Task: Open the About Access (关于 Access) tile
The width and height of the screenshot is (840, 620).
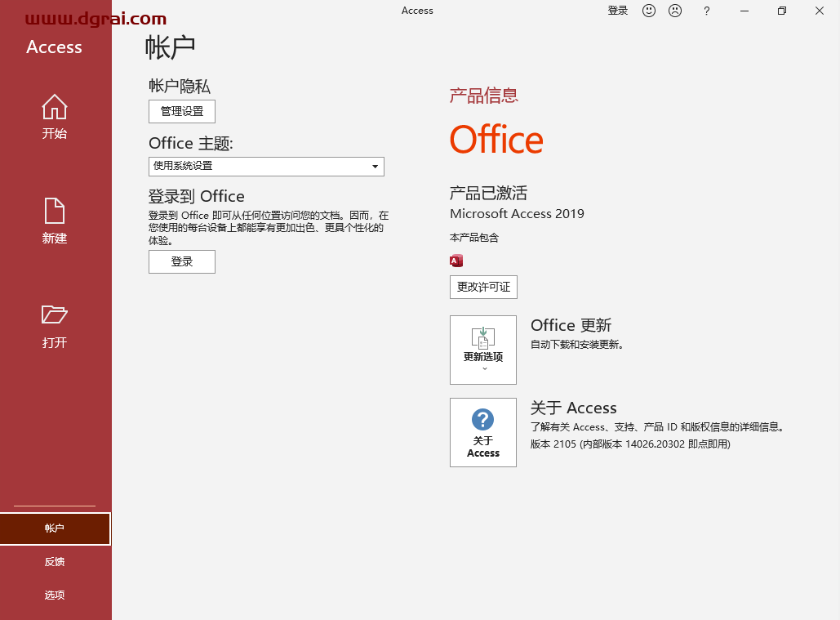Action: tap(483, 432)
